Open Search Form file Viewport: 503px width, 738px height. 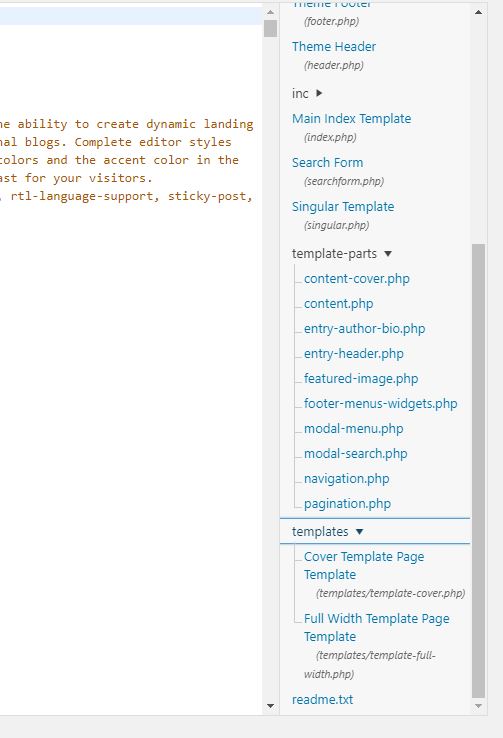(x=327, y=162)
